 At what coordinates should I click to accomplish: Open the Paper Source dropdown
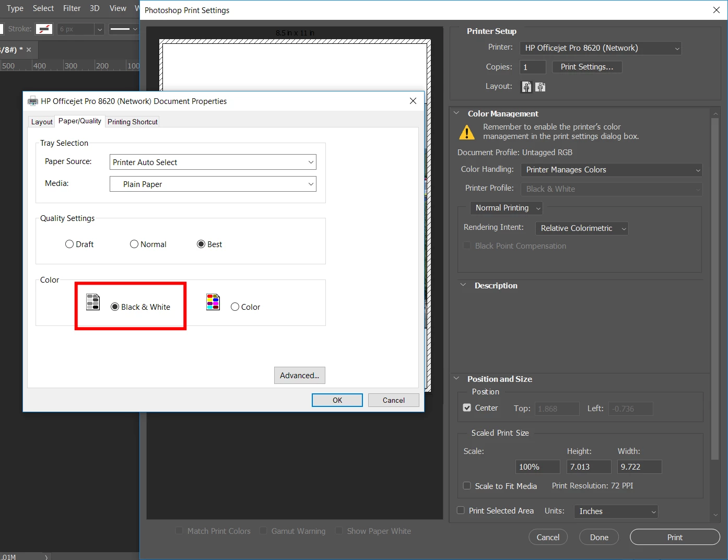coord(213,162)
